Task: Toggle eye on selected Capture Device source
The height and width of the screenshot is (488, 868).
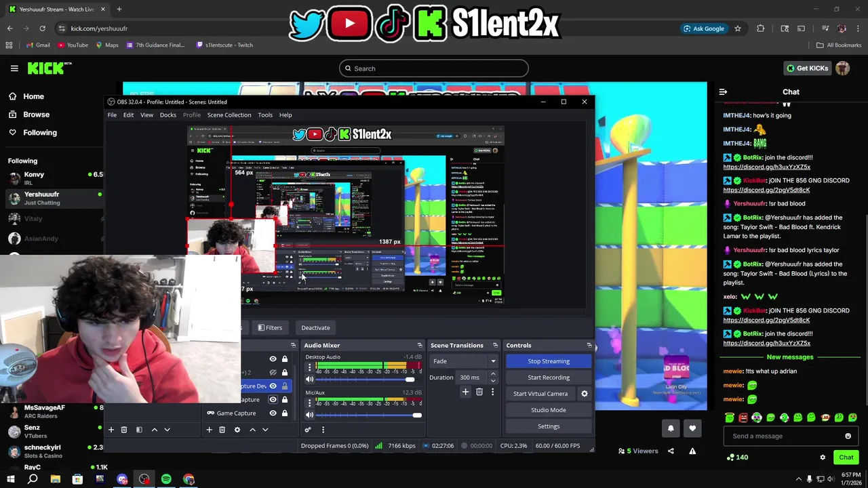Action: click(x=273, y=386)
